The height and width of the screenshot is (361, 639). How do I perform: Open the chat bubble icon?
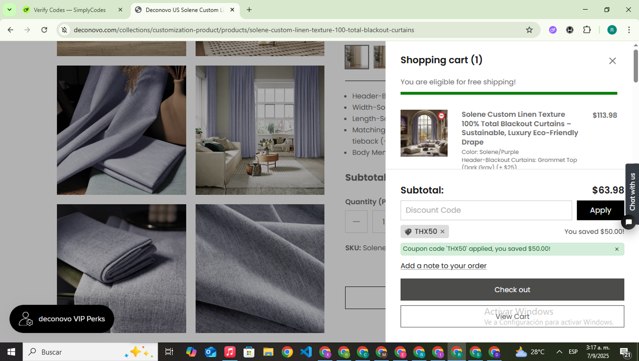click(629, 222)
